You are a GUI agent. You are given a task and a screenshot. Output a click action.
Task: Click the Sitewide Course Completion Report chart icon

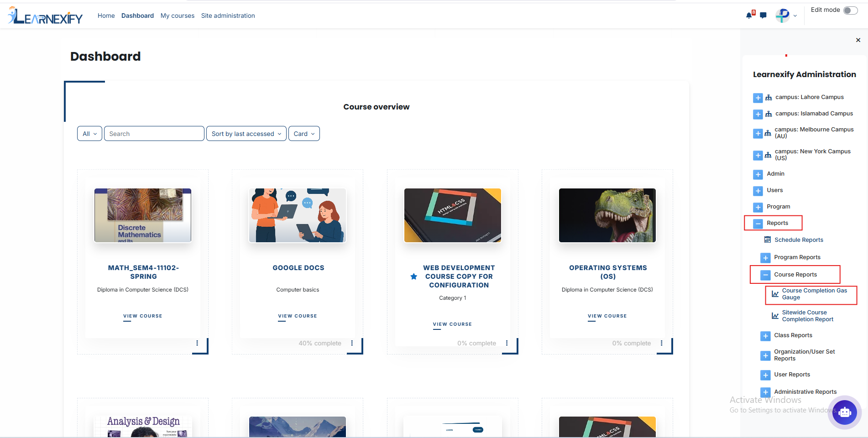click(x=775, y=316)
